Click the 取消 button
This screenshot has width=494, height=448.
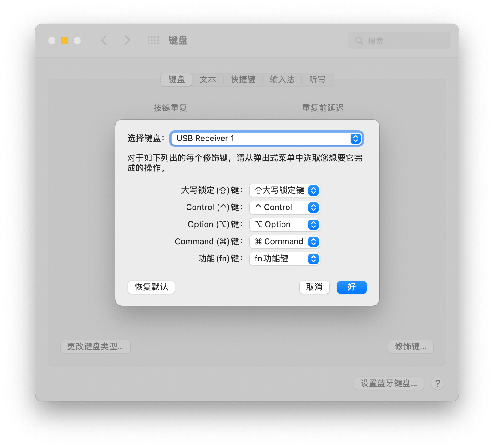pyautogui.click(x=314, y=287)
